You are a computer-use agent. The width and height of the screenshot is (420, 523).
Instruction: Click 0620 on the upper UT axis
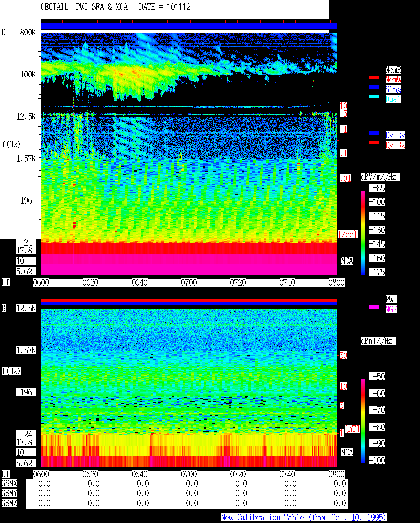coord(90,283)
